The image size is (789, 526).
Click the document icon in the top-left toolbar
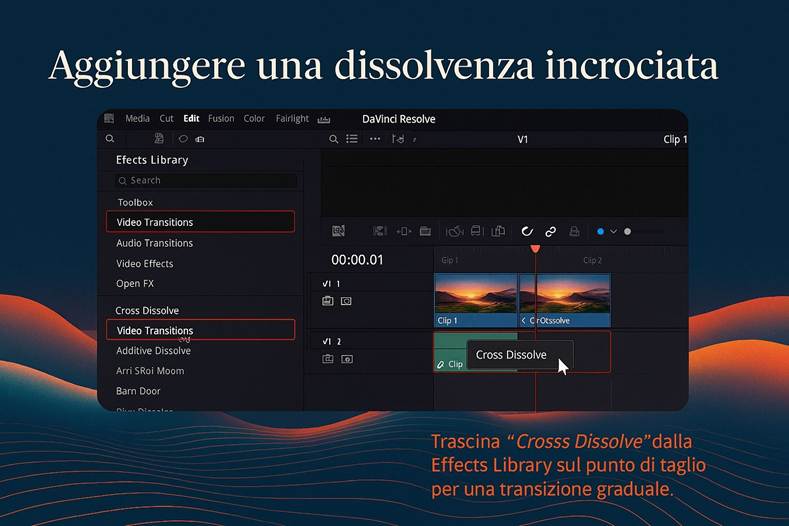point(159,138)
